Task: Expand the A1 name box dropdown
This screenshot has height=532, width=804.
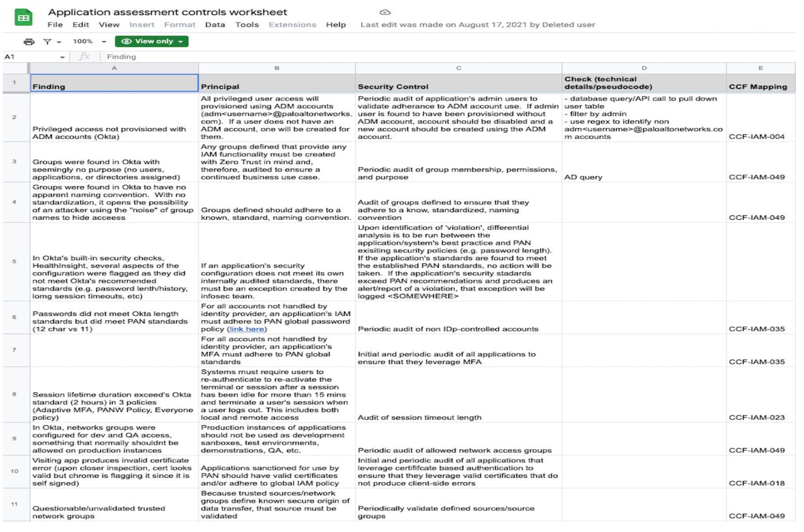Action: 62,57
